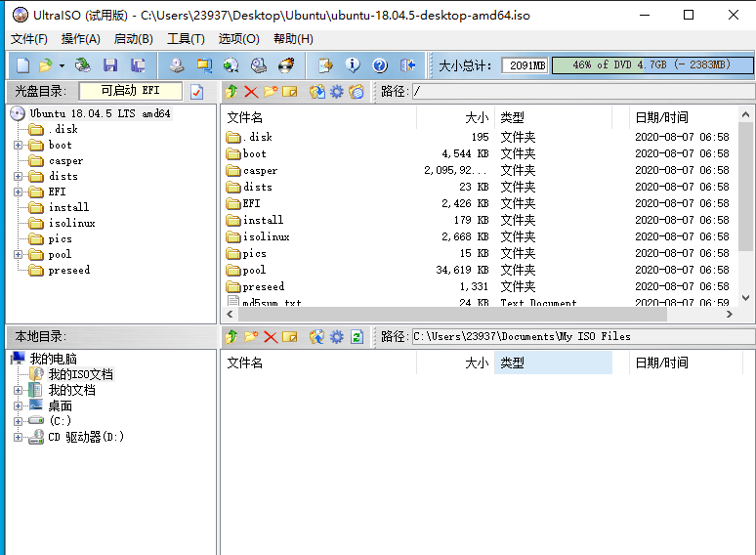Open the 选项(O) menu

(238, 38)
